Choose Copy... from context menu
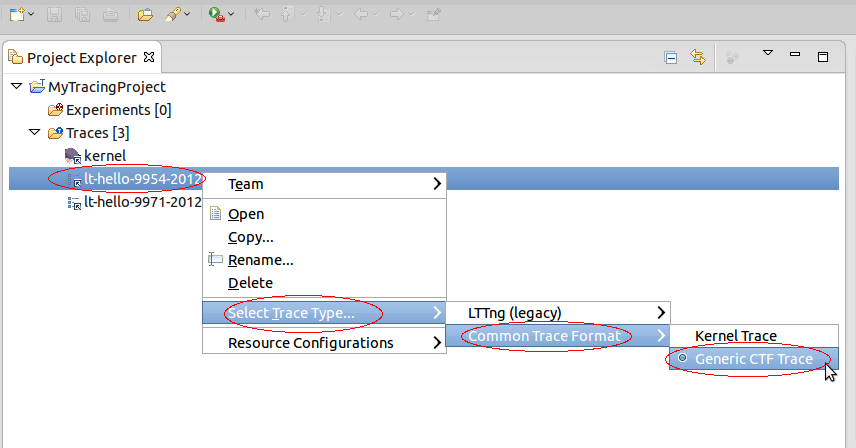 click(x=250, y=237)
